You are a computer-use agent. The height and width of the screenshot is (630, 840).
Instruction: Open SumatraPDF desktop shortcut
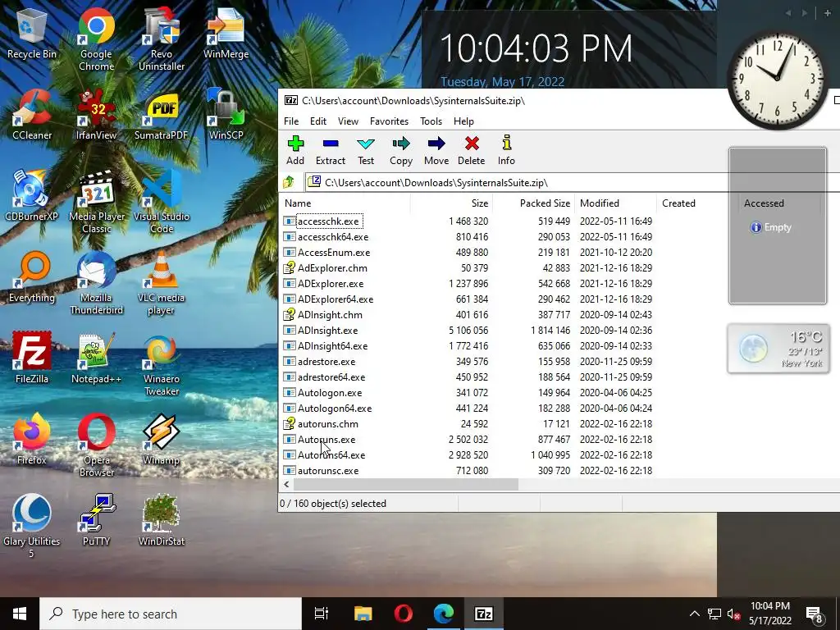point(162,115)
